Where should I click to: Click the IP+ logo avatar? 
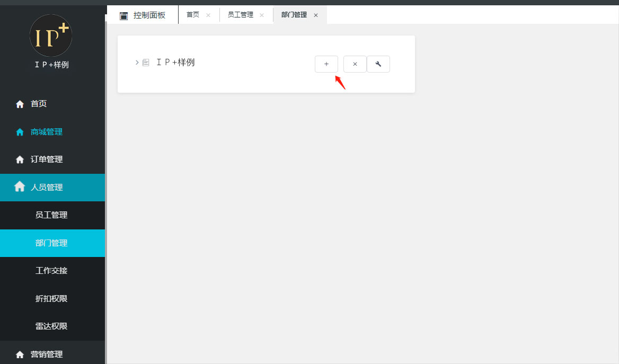click(51, 35)
